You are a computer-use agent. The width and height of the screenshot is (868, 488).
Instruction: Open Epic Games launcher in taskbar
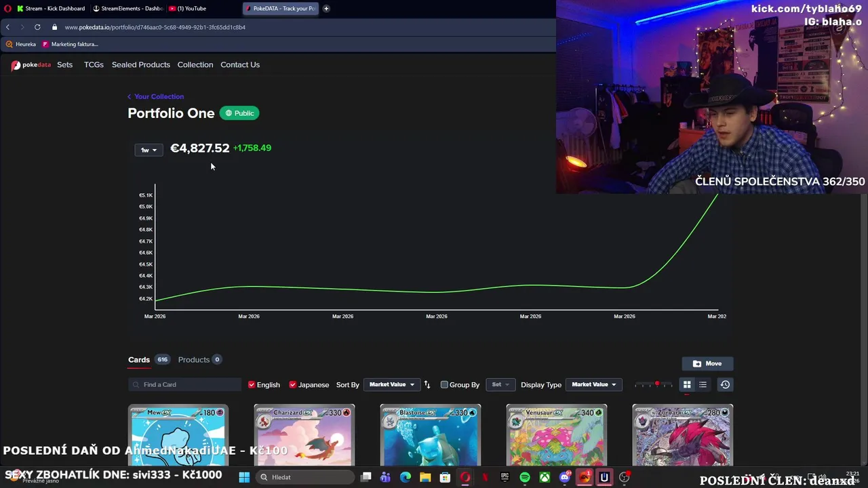(x=505, y=477)
